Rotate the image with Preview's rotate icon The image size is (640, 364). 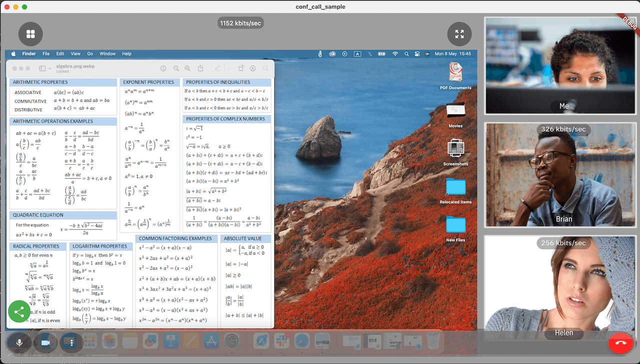click(241, 68)
